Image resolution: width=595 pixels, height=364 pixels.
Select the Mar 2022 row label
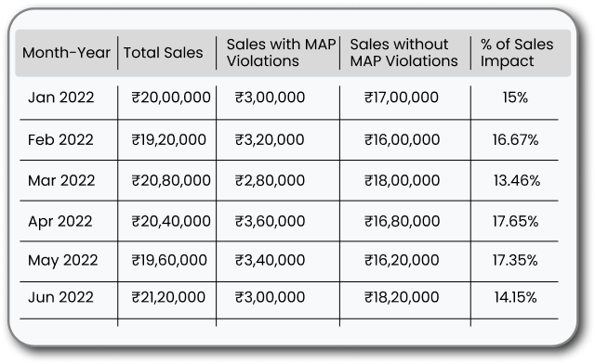[x=61, y=180]
